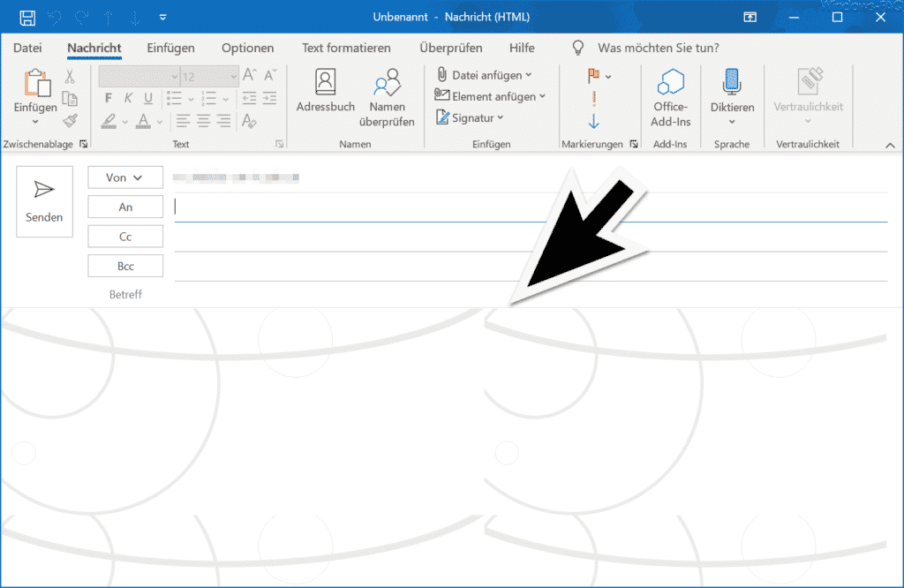This screenshot has width=904, height=588.
Task: Click the An recipients button
Action: tap(125, 207)
